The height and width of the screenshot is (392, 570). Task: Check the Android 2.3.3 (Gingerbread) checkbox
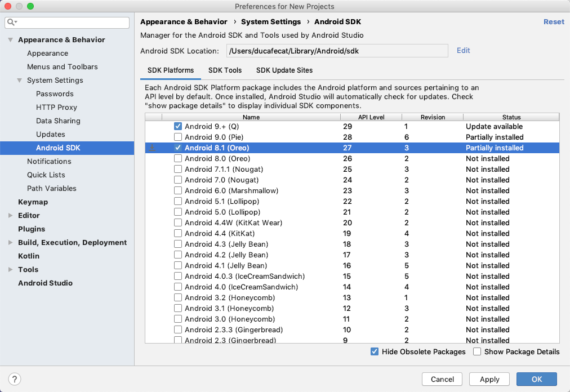pos(178,330)
